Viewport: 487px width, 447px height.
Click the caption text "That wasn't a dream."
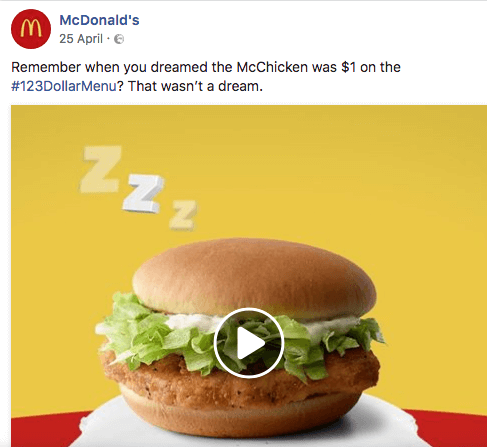click(195, 86)
